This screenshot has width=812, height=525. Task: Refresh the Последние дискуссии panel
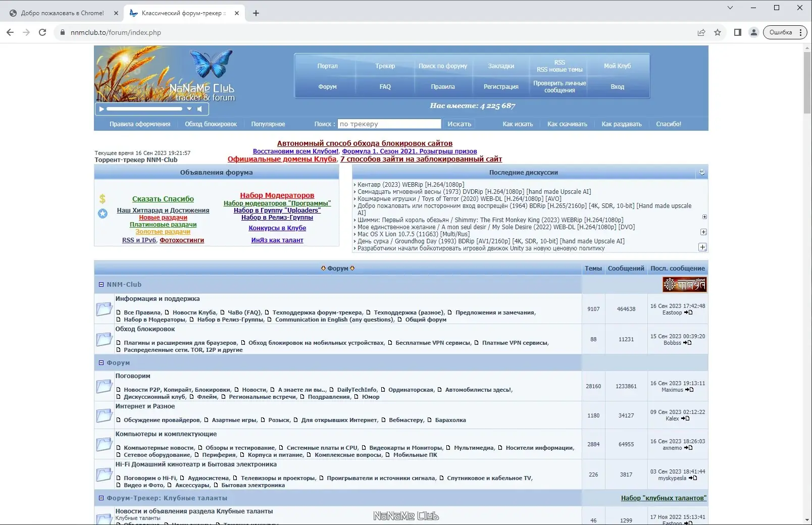(x=702, y=172)
